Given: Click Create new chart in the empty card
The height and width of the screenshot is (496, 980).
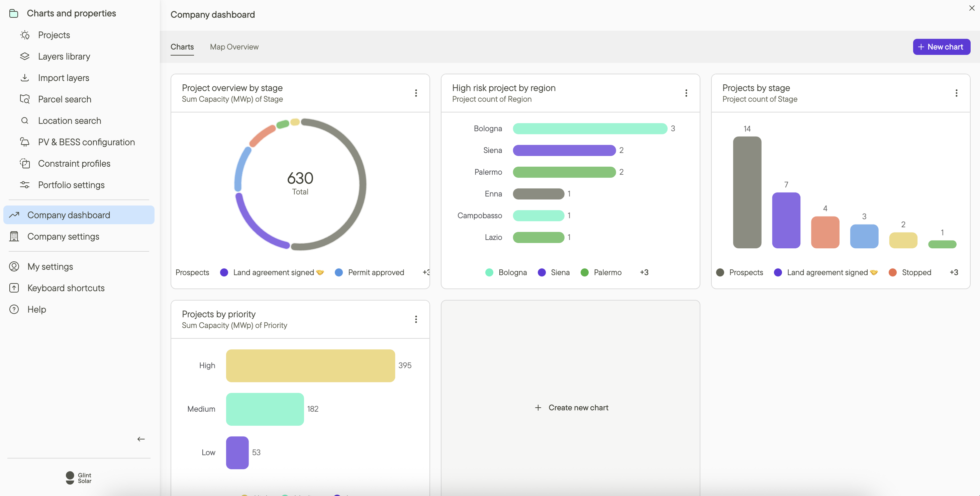Looking at the screenshot, I should pyautogui.click(x=571, y=407).
